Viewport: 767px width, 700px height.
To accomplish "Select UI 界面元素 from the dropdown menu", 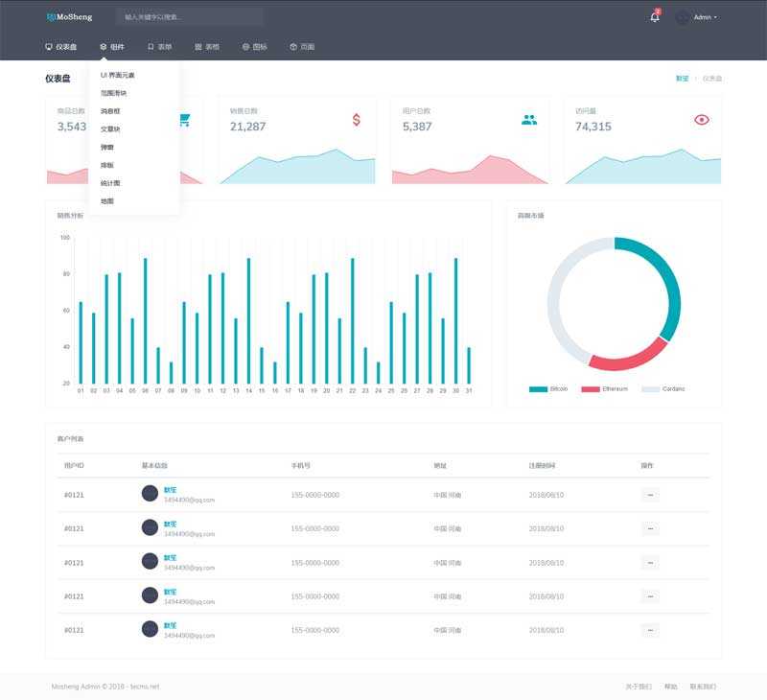I will [118, 75].
